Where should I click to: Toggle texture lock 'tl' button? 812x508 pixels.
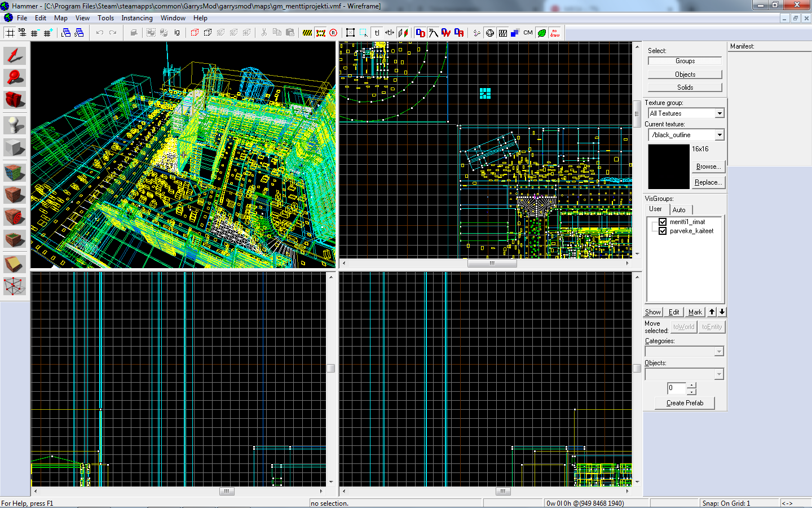377,33
